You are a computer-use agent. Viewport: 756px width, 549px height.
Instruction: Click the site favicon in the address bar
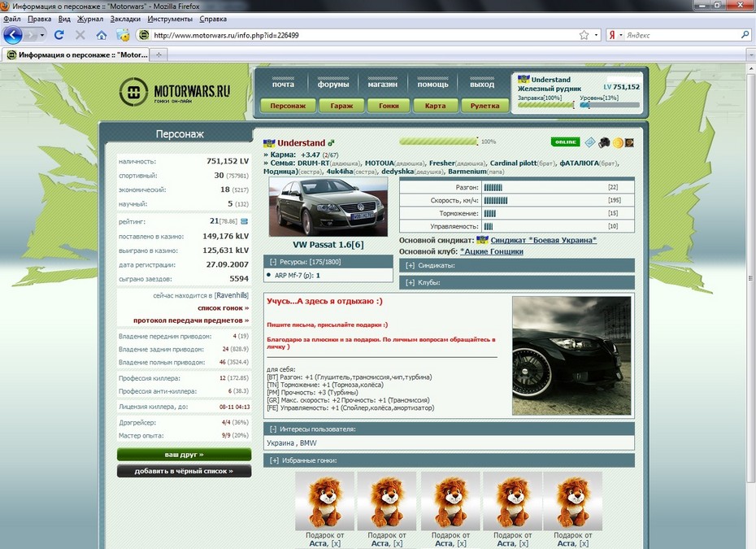point(143,35)
